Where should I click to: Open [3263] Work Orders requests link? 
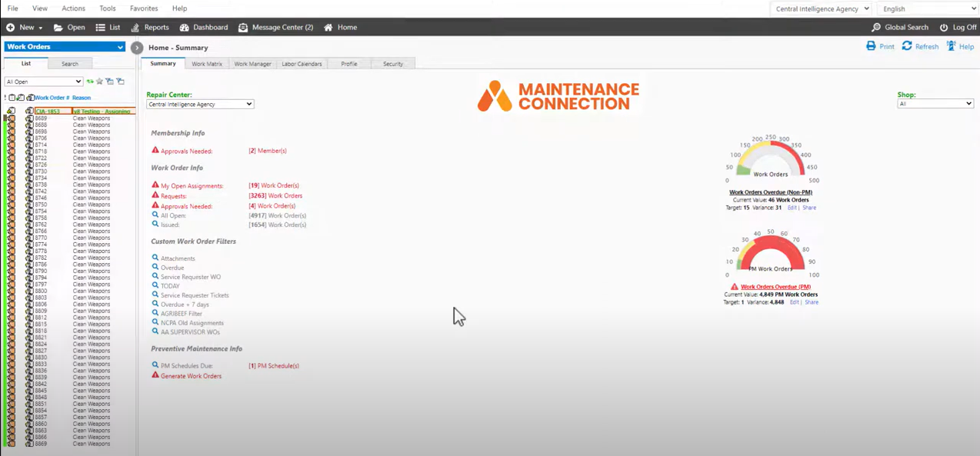pos(275,195)
